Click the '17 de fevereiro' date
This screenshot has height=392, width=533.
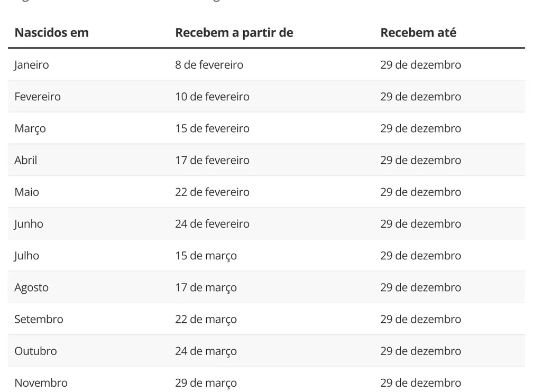pyautogui.click(x=212, y=160)
